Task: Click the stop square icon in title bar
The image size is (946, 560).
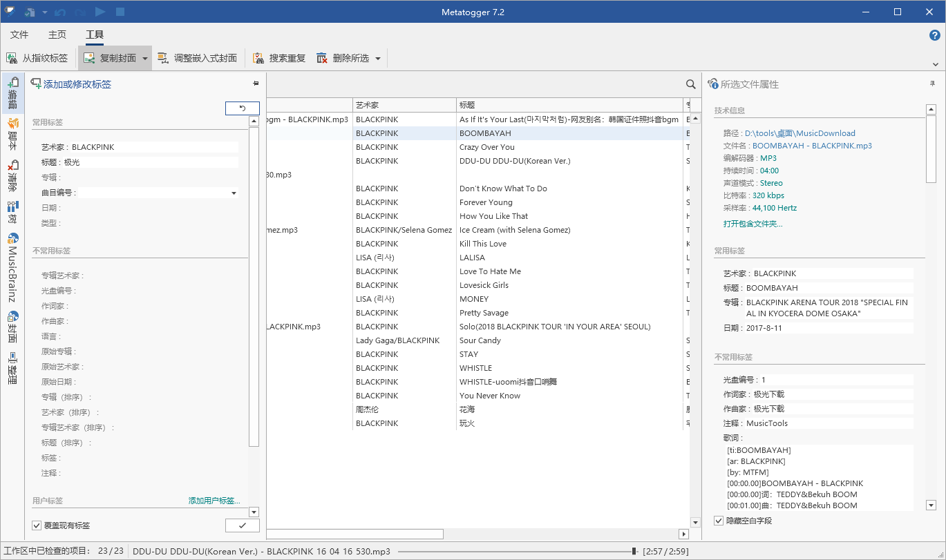Action: pyautogui.click(x=120, y=12)
